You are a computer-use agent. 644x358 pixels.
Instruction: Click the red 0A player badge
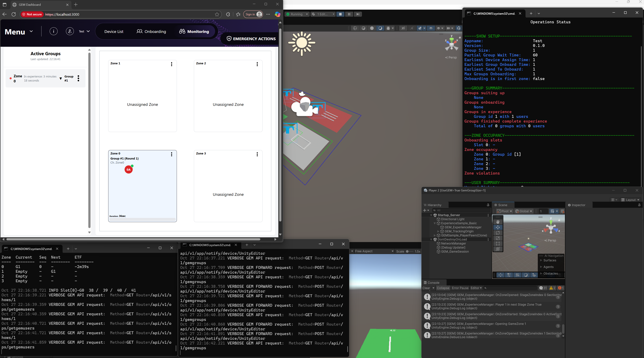point(128,169)
